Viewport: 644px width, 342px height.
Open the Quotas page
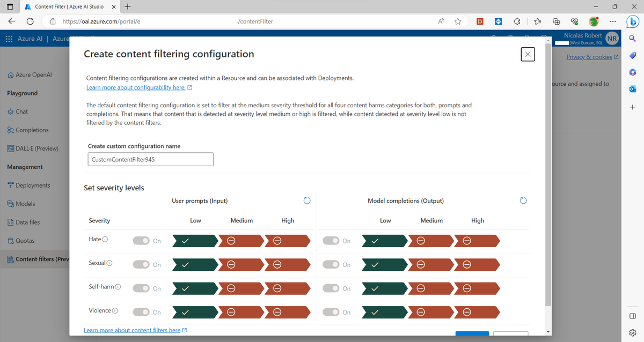click(x=25, y=241)
